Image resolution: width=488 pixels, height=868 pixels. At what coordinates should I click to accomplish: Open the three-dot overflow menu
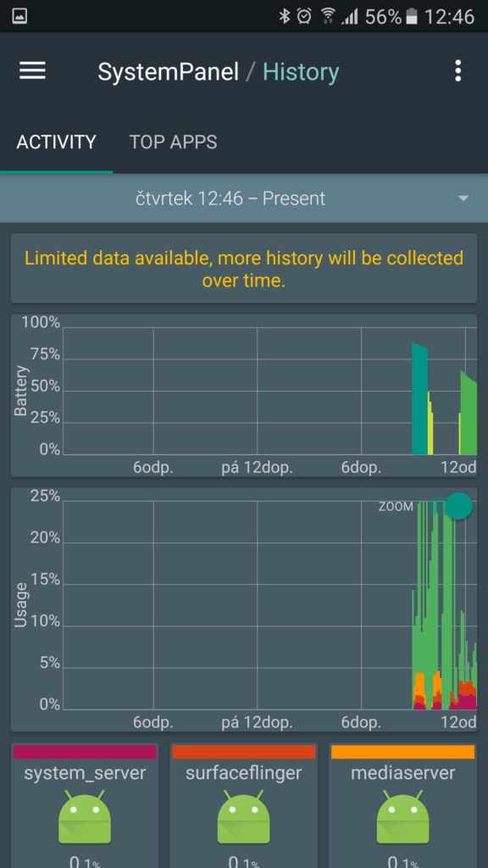(x=457, y=71)
